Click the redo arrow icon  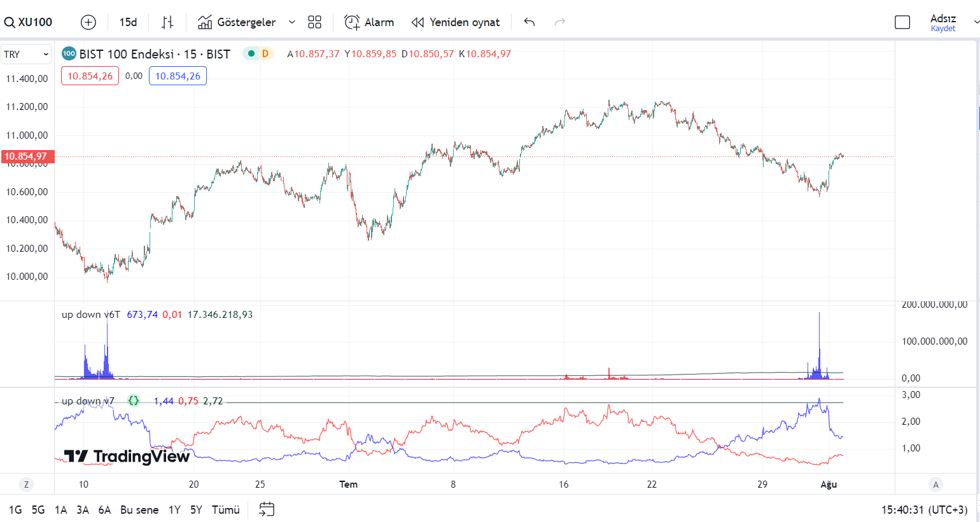(560, 22)
